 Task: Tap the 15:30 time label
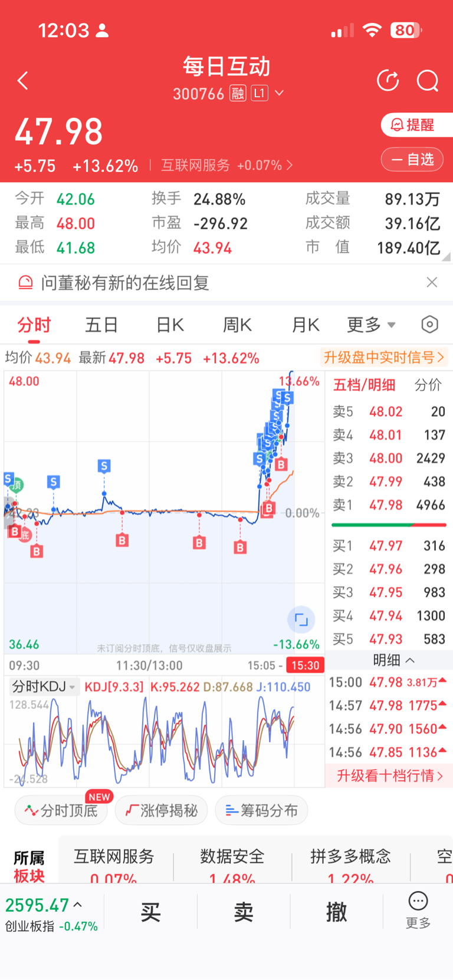coord(305,665)
